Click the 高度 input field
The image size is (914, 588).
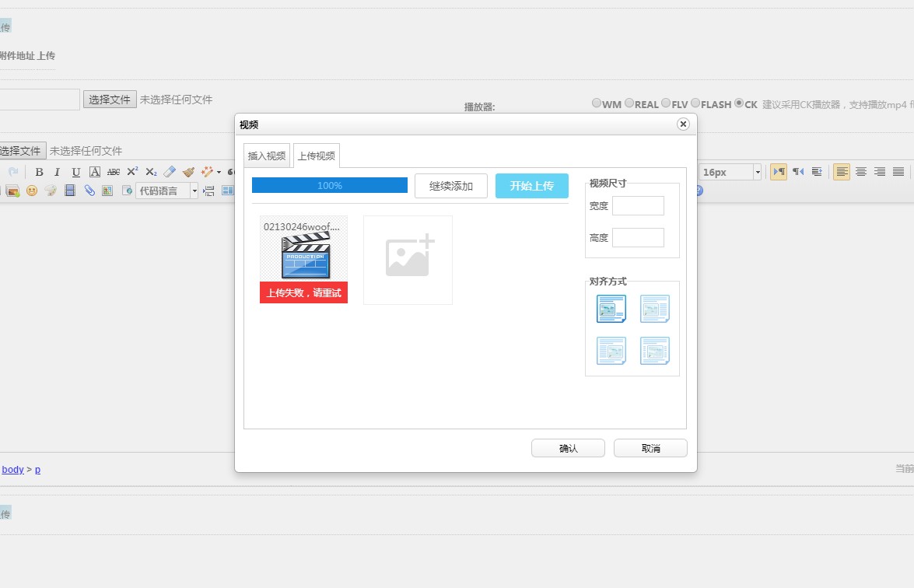[x=639, y=238]
